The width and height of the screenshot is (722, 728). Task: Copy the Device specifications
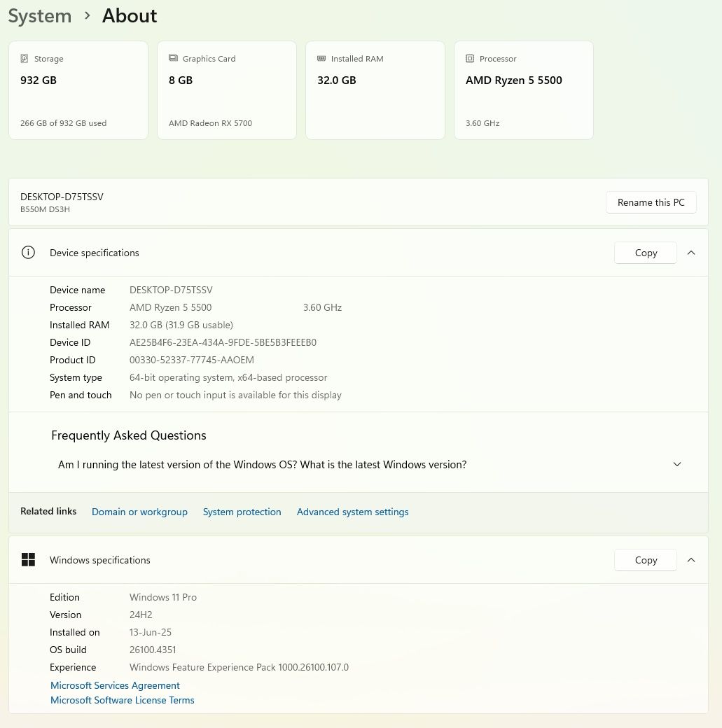[x=646, y=253]
